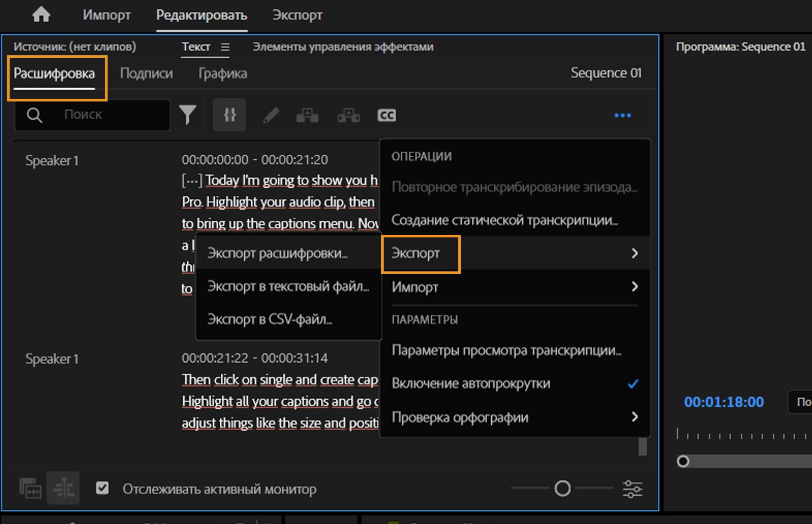Select Создание статической транскрипции…
This screenshot has height=524, width=812.
point(515,220)
